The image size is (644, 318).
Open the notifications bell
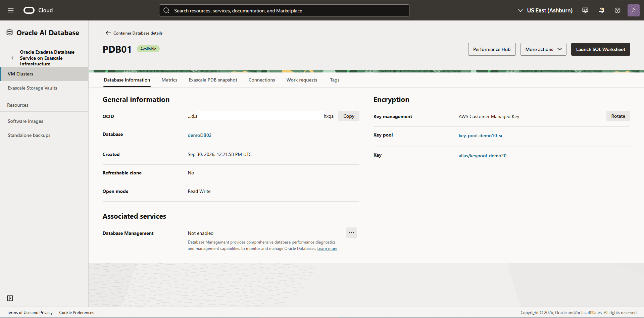(x=602, y=10)
